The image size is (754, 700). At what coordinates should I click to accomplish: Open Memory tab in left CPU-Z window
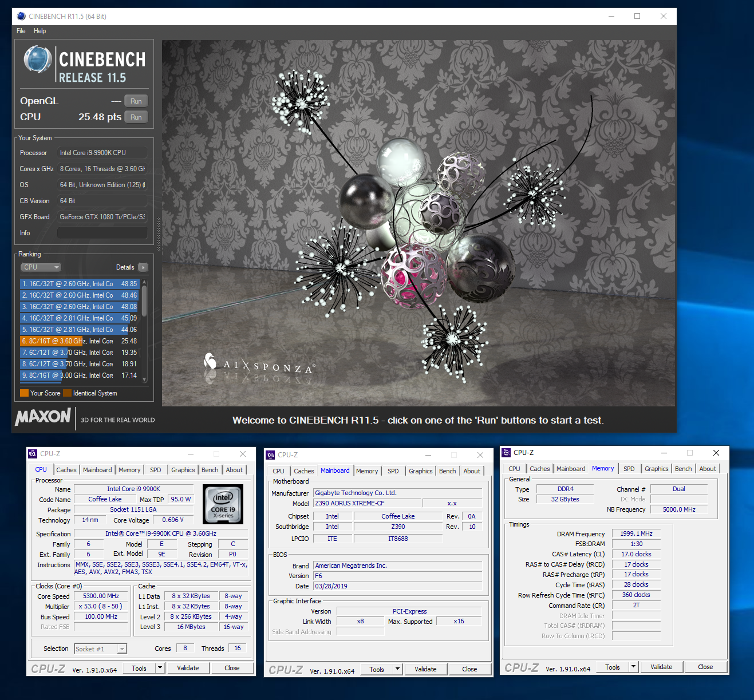[129, 470]
